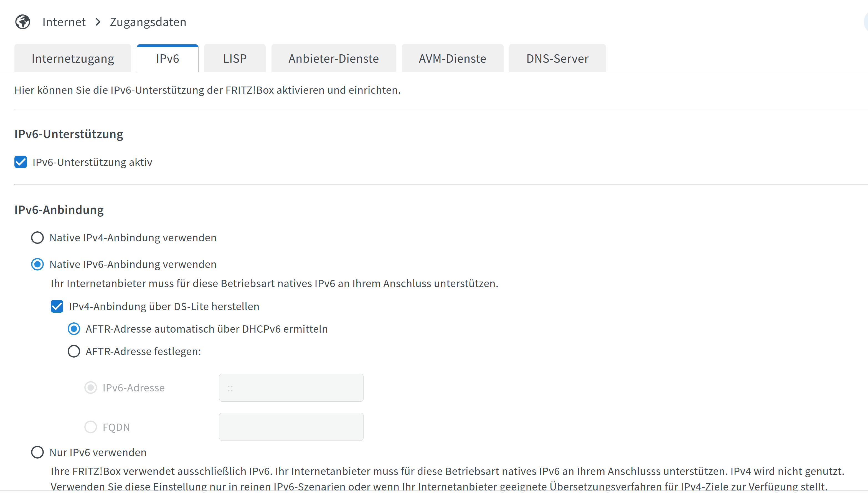The image size is (868, 496).
Task: Click the globe Internet icon
Action: 22,22
